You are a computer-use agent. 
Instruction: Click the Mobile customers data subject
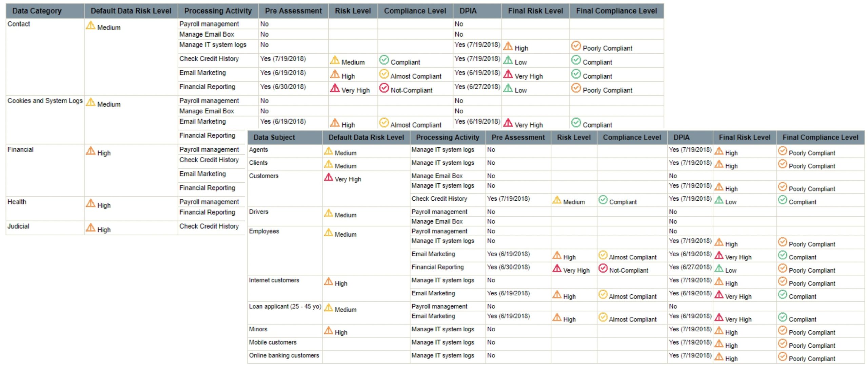[x=273, y=343]
